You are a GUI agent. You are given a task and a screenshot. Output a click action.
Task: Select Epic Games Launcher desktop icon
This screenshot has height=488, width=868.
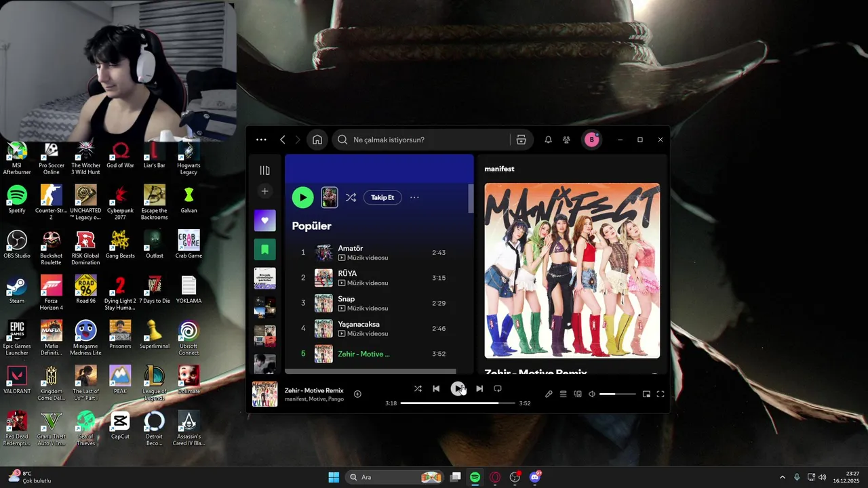[x=17, y=338]
